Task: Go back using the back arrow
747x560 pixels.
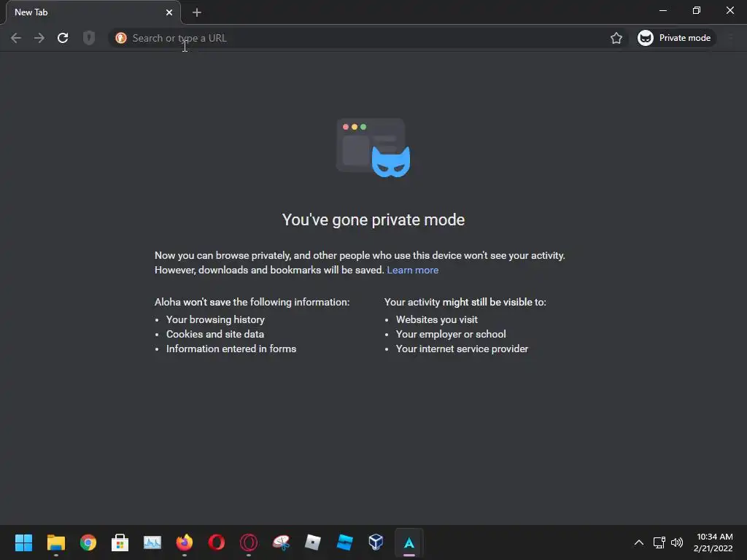Action: [x=16, y=38]
